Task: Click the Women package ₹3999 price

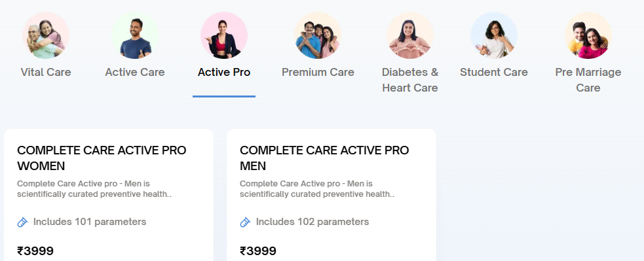Action: [x=35, y=251]
